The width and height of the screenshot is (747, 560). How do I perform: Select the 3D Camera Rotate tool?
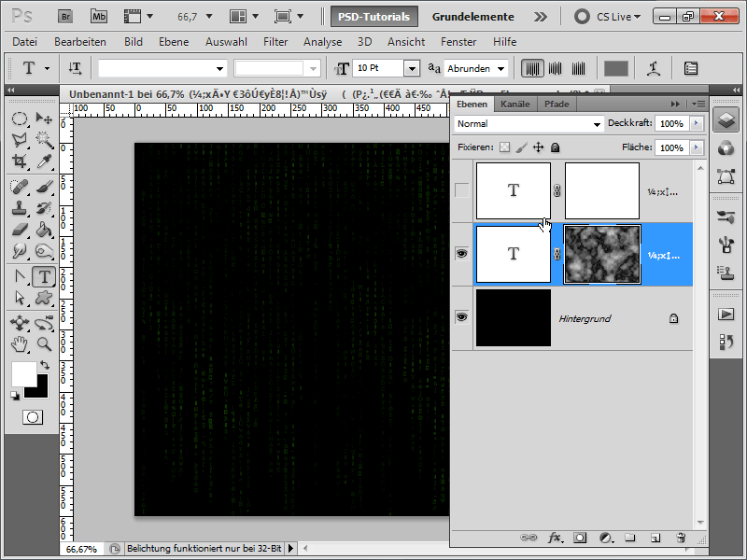(44, 323)
